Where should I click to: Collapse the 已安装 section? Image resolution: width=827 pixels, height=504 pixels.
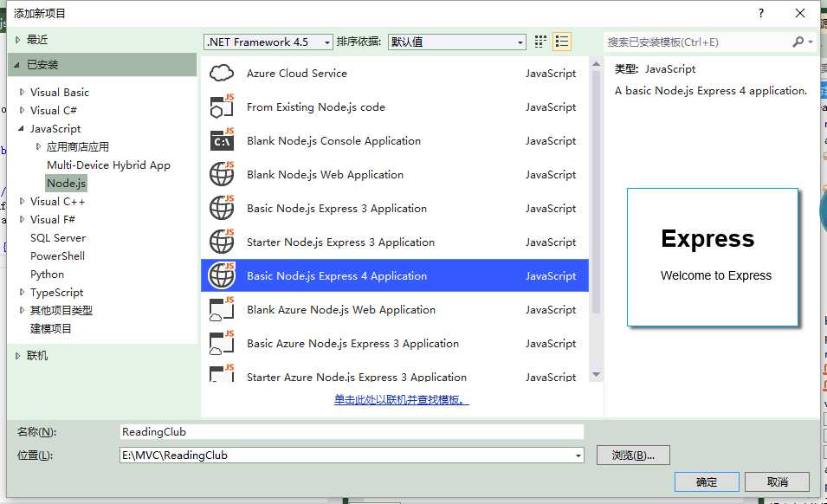[x=16, y=65]
